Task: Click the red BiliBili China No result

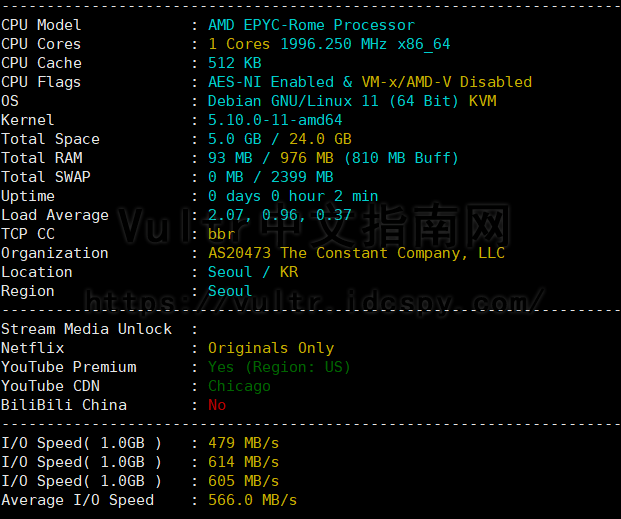Action: point(217,405)
